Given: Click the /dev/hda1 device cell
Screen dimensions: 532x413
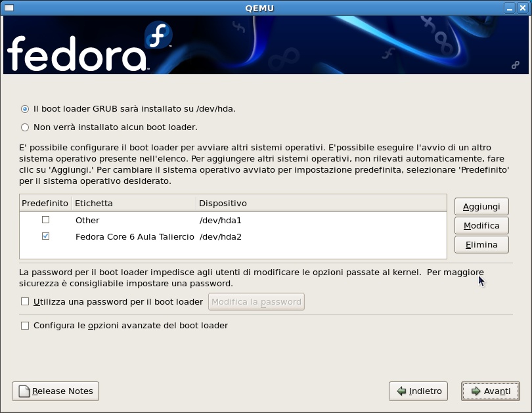Looking at the screenshot, I should (x=221, y=221).
